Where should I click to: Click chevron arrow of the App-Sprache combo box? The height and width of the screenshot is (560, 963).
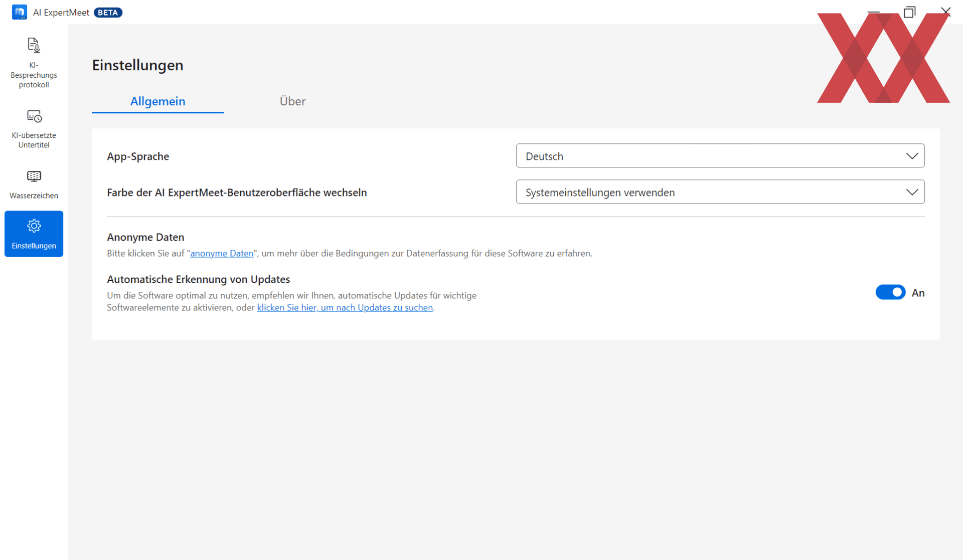coord(912,156)
